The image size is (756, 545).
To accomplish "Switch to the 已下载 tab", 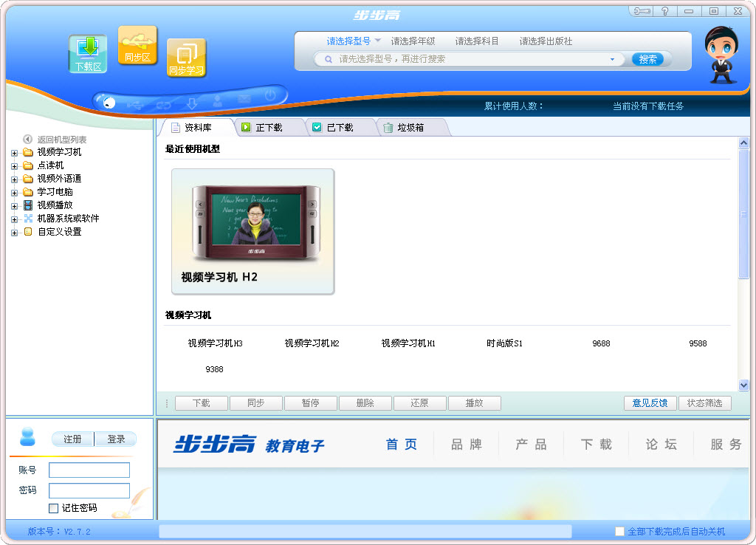I will tap(339, 127).
